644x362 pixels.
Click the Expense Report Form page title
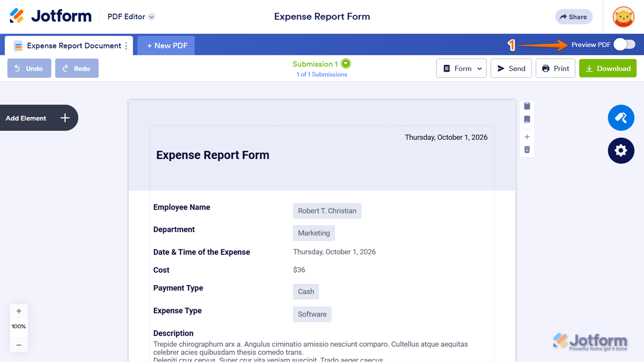[x=322, y=17]
